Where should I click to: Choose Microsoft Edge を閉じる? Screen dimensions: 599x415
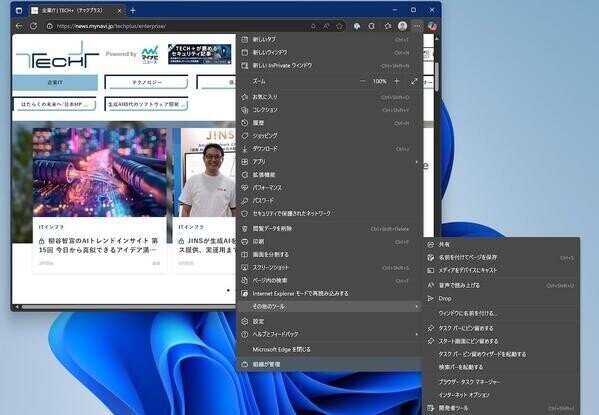(329, 349)
